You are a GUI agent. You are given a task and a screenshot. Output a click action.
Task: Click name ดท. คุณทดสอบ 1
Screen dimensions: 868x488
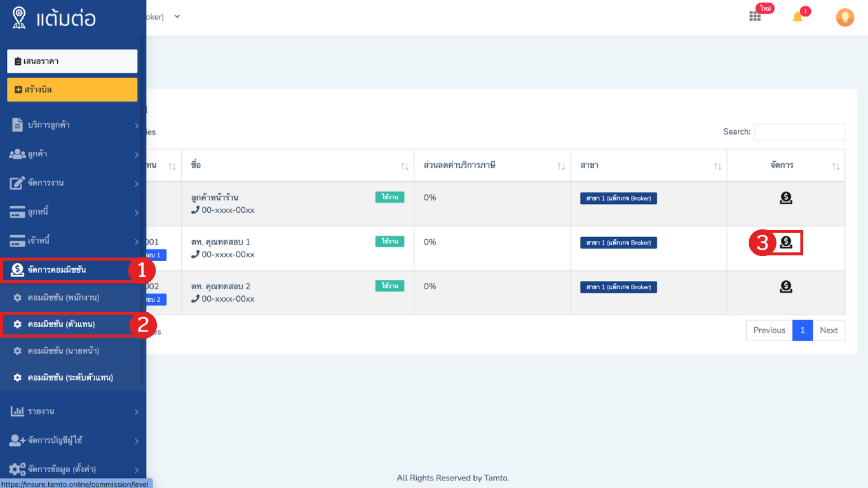coord(220,242)
